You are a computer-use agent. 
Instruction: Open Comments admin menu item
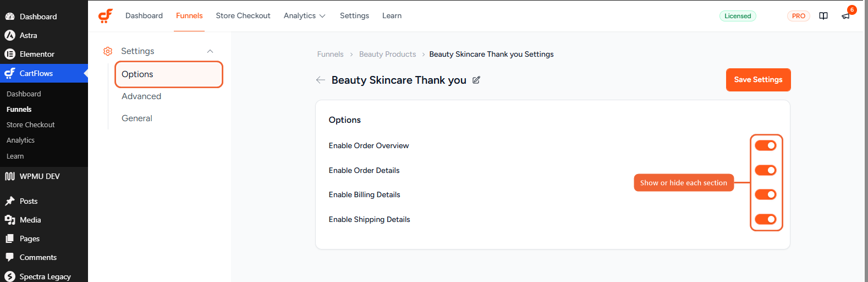pos(44,257)
